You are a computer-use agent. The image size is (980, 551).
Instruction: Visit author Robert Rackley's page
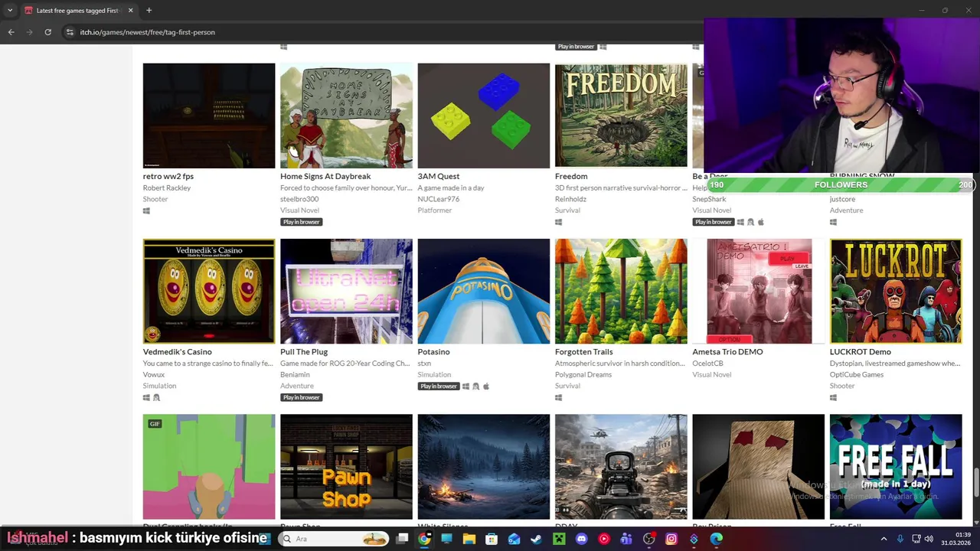[x=166, y=187]
